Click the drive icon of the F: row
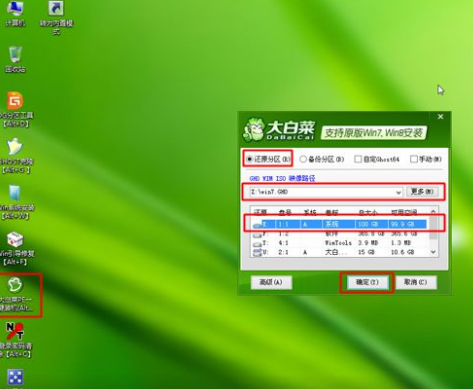Screen dimensions: 473x389 tap(257, 235)
